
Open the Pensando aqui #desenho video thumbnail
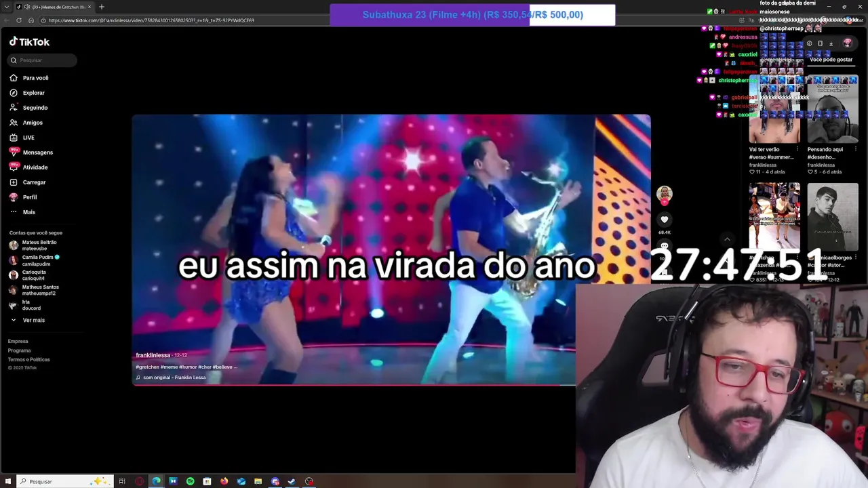[x=833, y=109]
